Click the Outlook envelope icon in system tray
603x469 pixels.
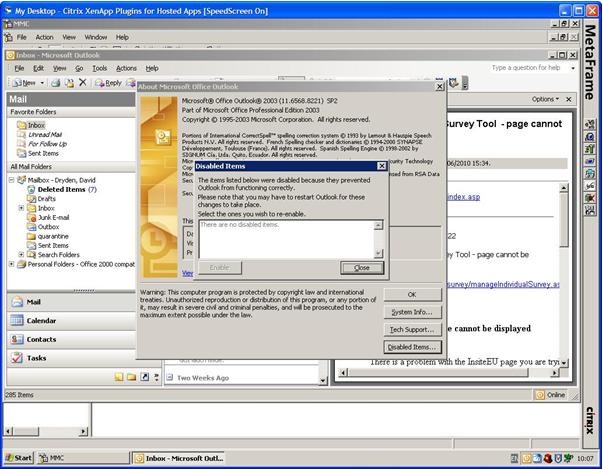coord(526,458)
